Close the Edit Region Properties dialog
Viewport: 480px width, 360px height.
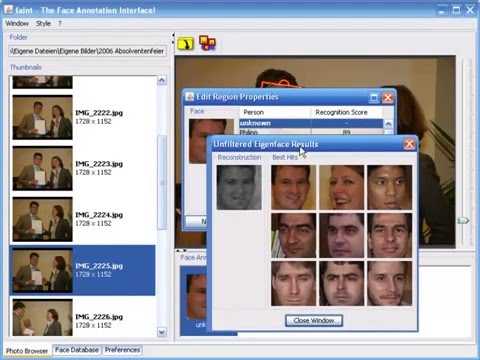point(388,98)
